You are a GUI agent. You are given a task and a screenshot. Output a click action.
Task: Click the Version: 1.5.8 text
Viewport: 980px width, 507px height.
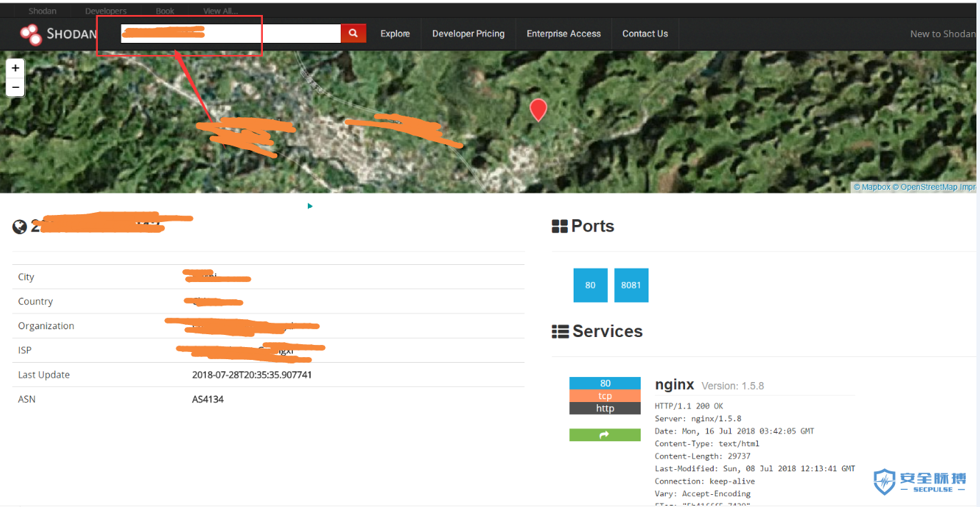tap(733, 386)
